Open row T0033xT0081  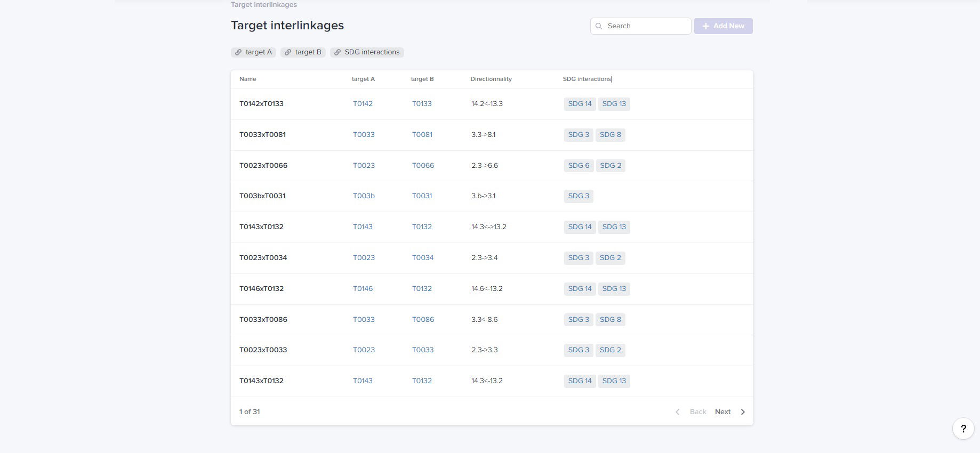point(492,135)
